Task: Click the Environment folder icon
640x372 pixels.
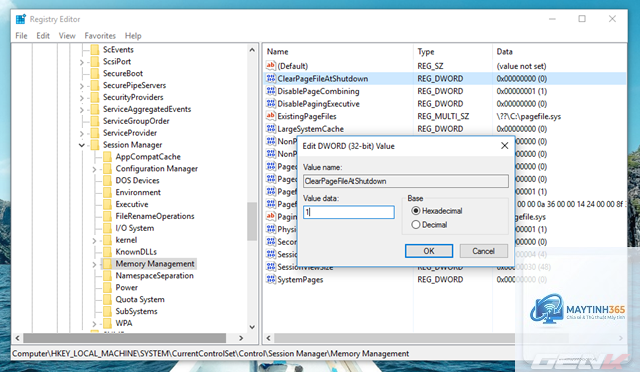Action: [x=107, y=192]
